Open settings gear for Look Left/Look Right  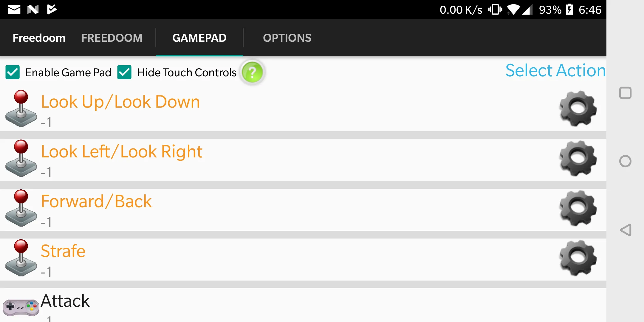[578, 159]
